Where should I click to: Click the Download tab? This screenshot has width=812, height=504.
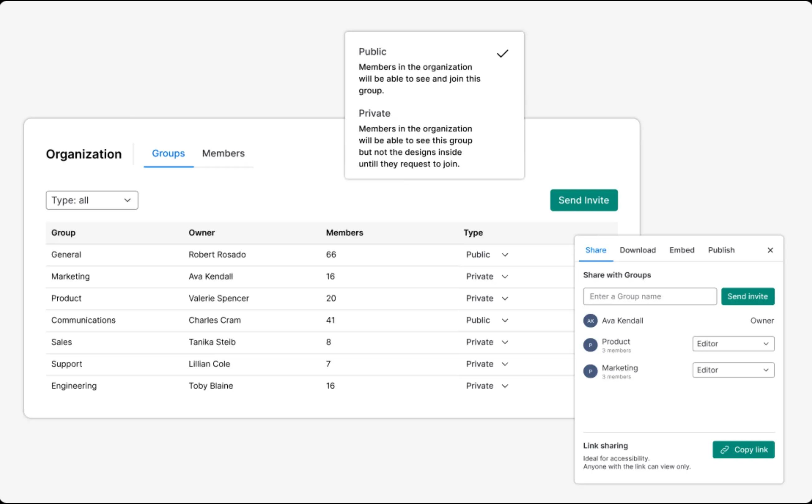[637, 250]
